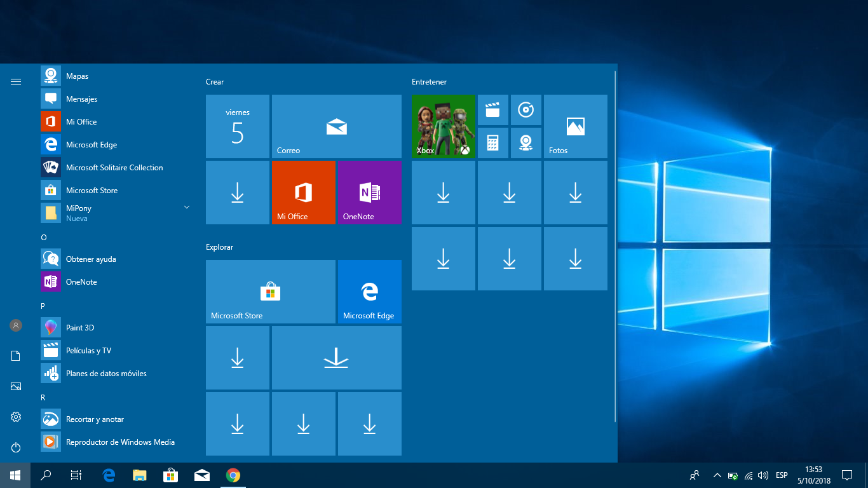Click the Explorar group header
868x488 pixels.
[219, 247]
